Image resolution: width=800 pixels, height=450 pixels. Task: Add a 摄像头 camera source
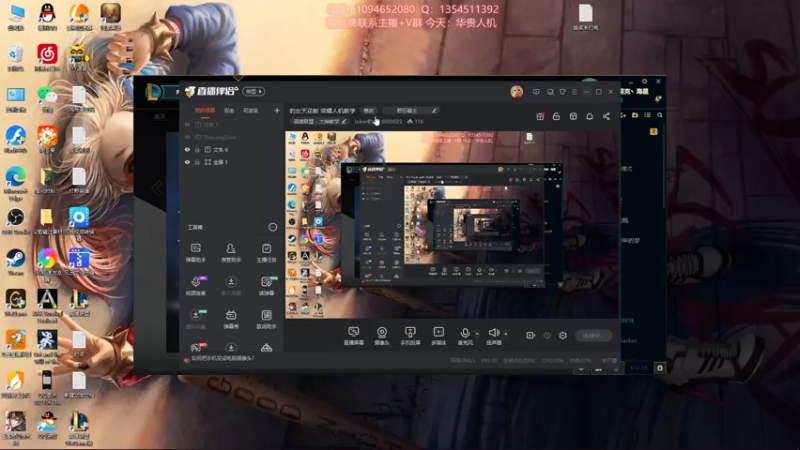[x=382, y=336]
